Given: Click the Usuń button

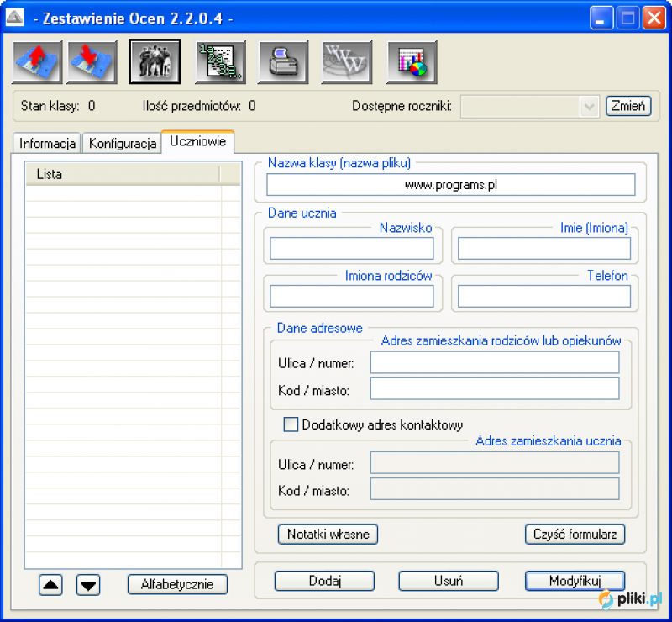Looking at the screenshot, I should [449, 581].
